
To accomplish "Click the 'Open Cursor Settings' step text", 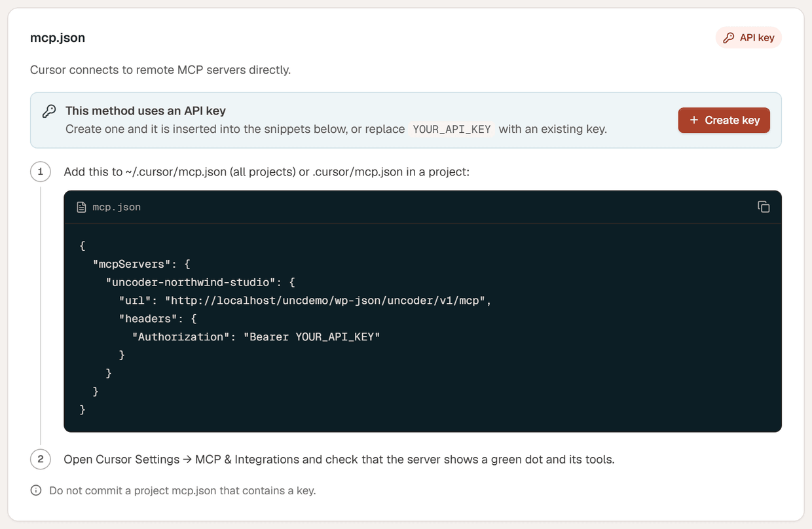I will tap(339, 460).
